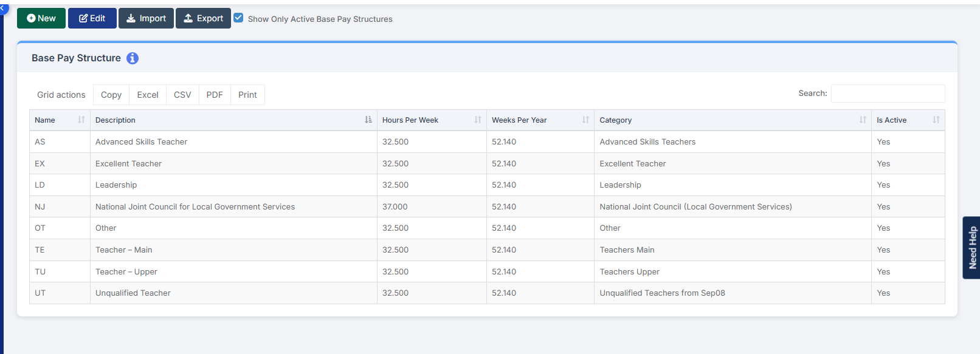Print the Base Pay Structure grid
Viewport: 980px width, 354px height.
[x=247, y=95]
